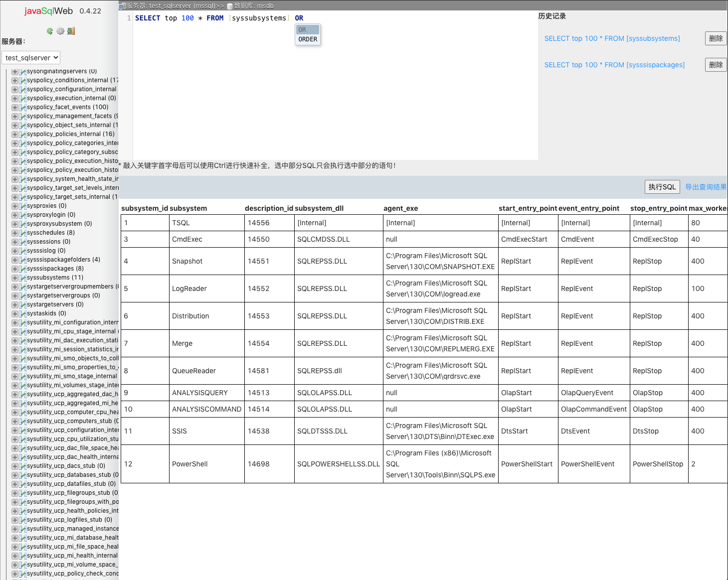Open history entry SELECT FROM [sysssispackages]
Viewport: 728px width, 580px height.
[x=614, y=65]
